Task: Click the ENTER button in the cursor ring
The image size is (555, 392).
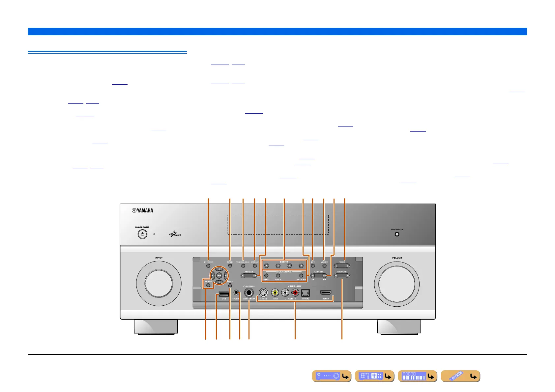Action: (x=219, y=275)
